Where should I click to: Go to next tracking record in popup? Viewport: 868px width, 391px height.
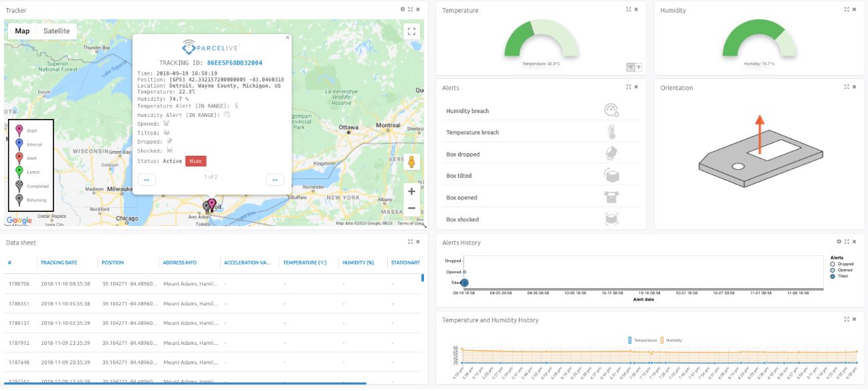click(274, 179)
